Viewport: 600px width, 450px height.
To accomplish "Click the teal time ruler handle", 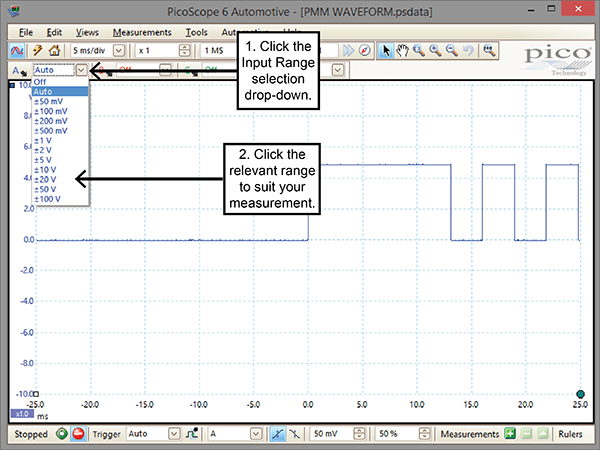I will pos(580,394).
